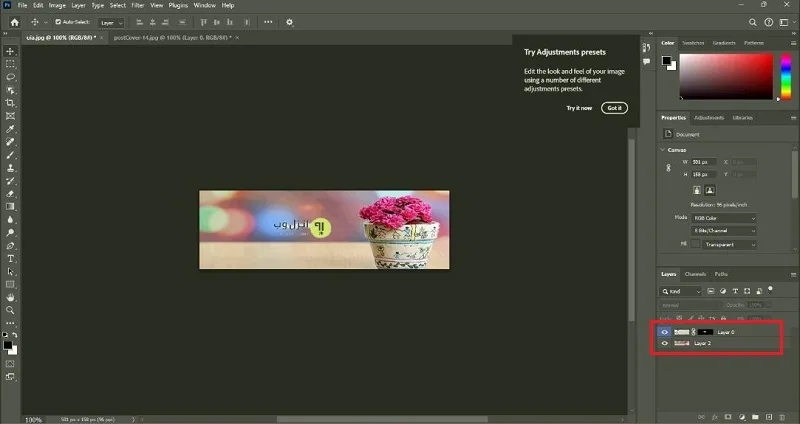Click the rainbow hue slider

pyautogui.click(x=786, y=77)
